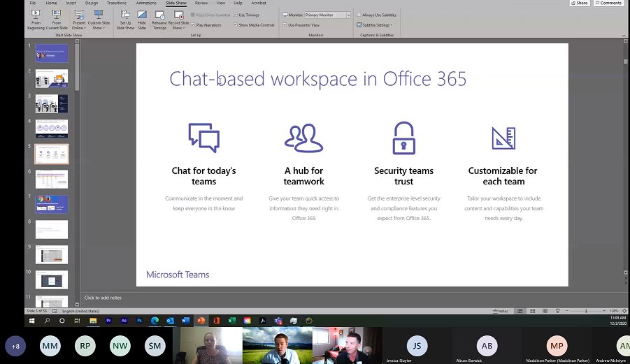Start Slide Show from status bar icon
Image resolution: width=630 pixels, height=364 pixels.
click(x=558, y=311)
